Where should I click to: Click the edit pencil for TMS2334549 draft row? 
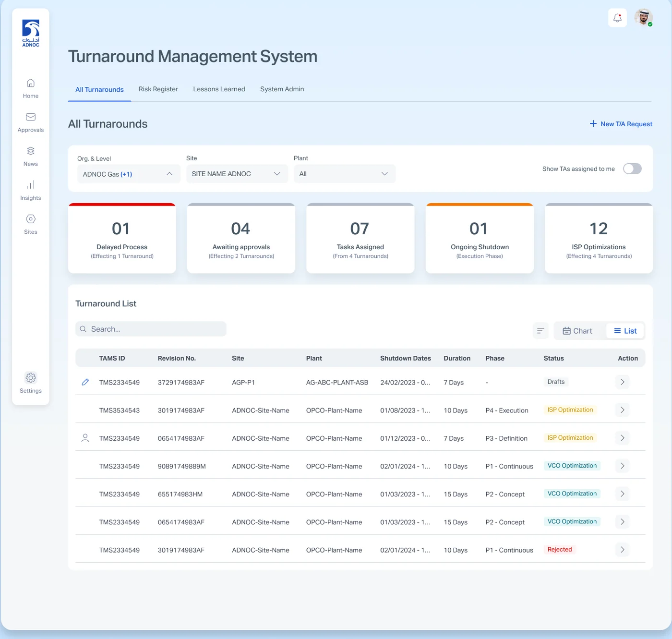click(85, 382)
